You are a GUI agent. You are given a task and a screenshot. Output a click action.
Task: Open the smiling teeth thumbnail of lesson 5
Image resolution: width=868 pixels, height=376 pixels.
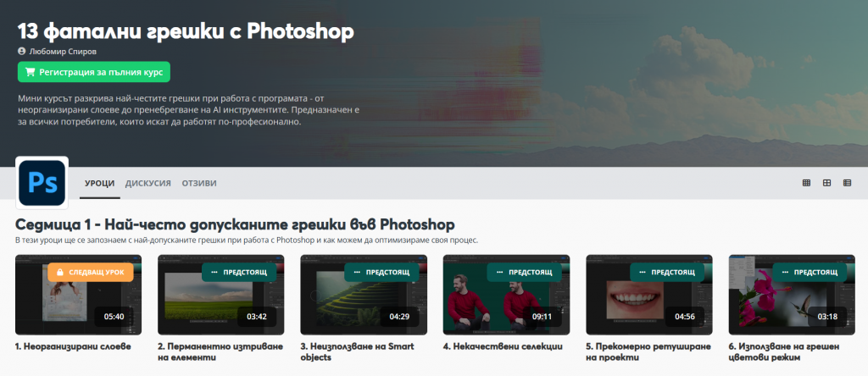649,295
